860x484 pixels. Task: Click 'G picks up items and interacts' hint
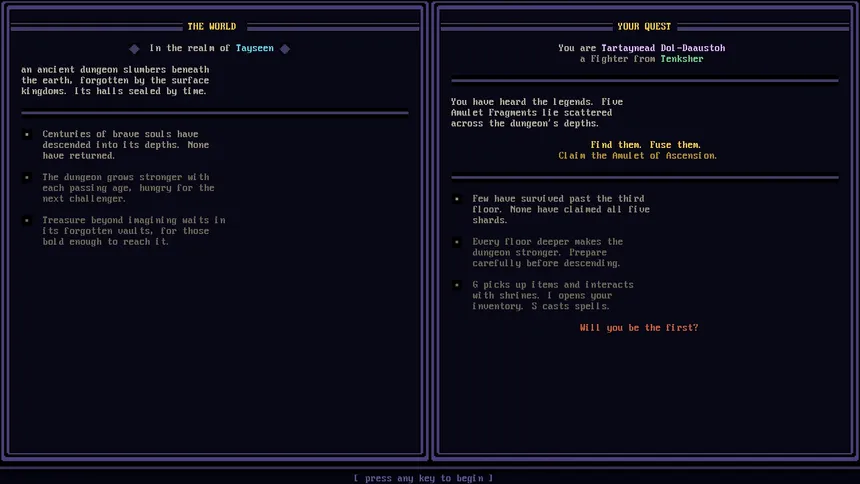pos(553,295)
